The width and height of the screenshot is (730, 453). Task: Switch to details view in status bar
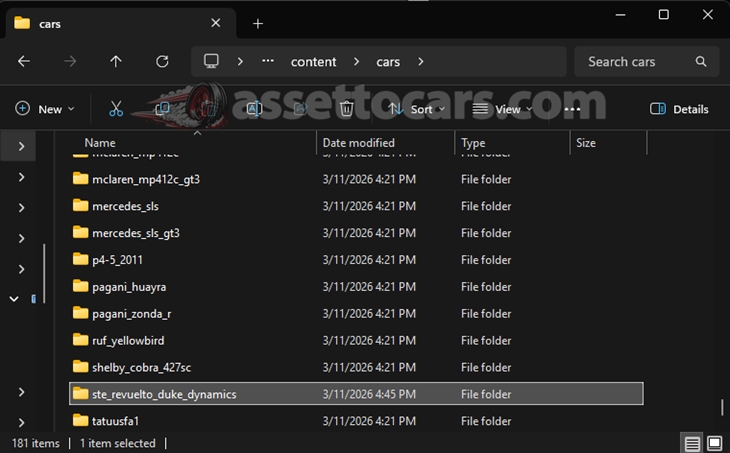(x=692, y=443)
